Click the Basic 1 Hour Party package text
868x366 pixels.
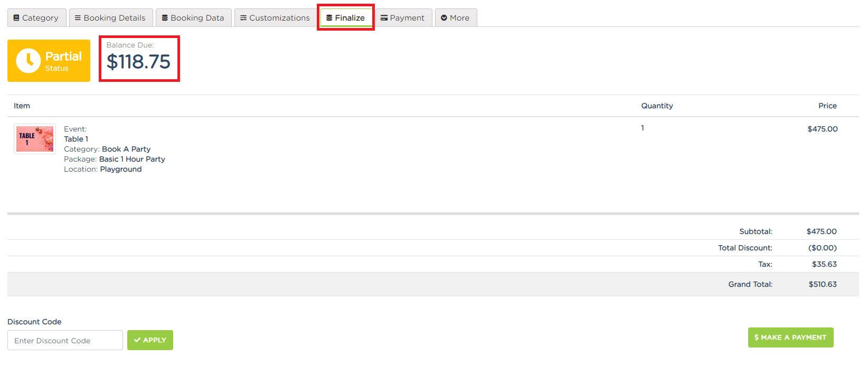[132, 159]
